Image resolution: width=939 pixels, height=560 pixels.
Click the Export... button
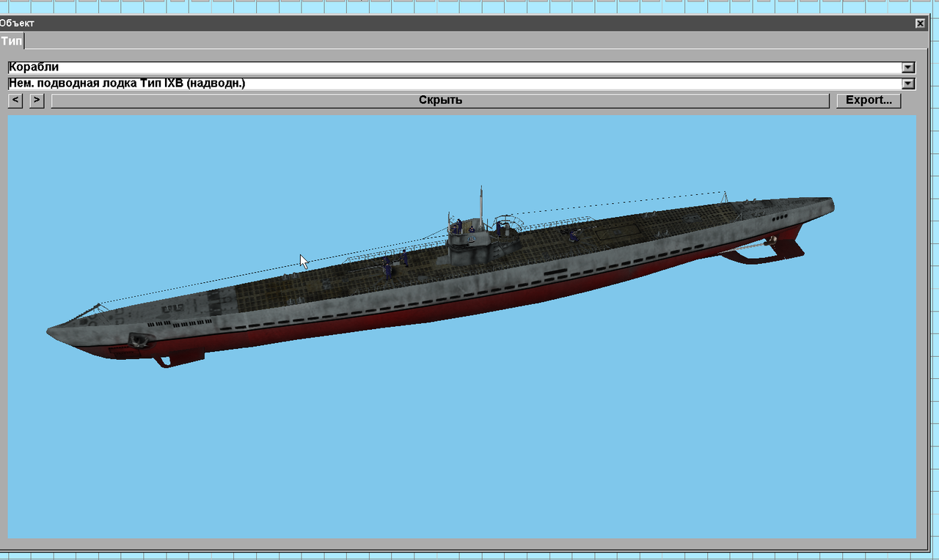[869, 100]
